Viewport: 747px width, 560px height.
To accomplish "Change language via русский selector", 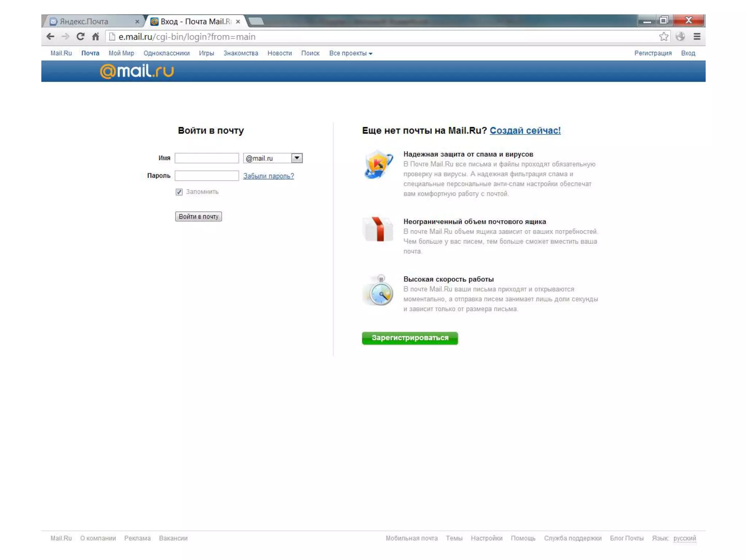I will [x=684, y=538].
